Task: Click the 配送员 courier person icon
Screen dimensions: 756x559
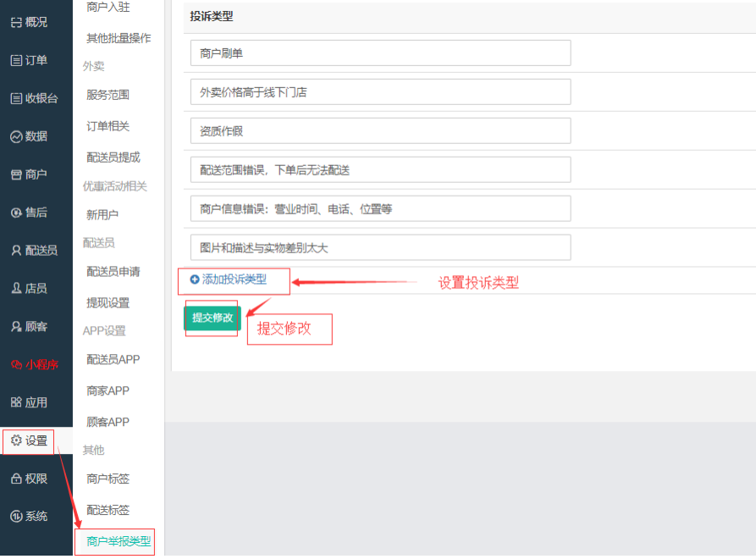Action: click(16, 251)
